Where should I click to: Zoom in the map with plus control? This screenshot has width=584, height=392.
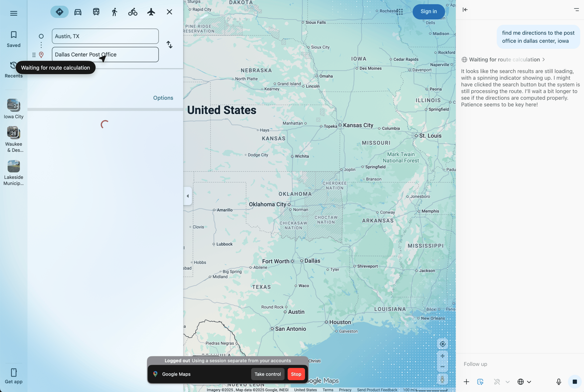[443, 356]
